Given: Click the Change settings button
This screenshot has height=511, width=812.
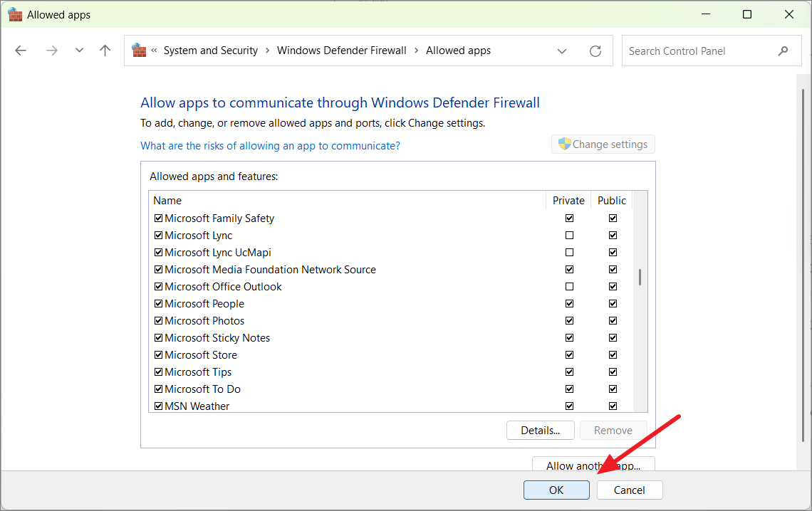Looking at the screenshot, I should pyautogui.click(x=603, y=144).
